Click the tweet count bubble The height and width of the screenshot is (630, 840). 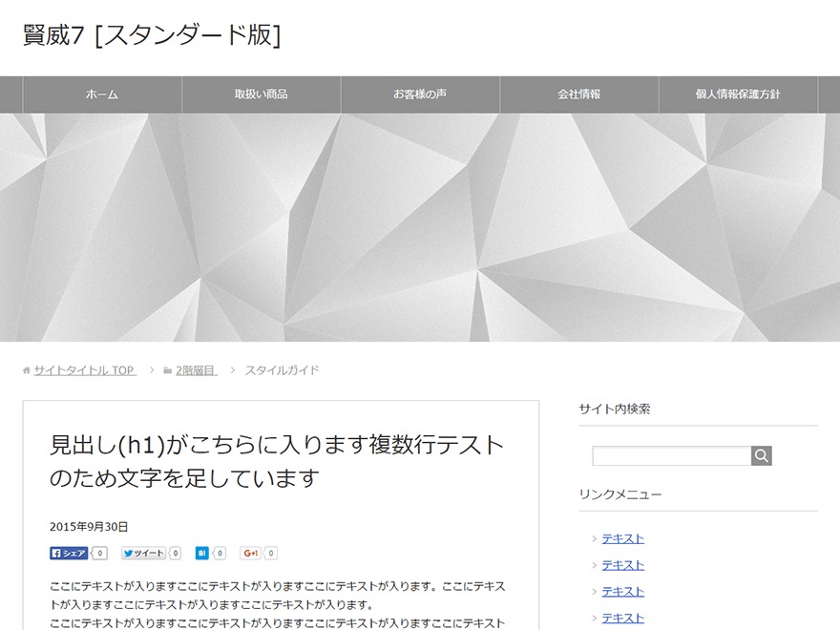[x=176, y=554]
